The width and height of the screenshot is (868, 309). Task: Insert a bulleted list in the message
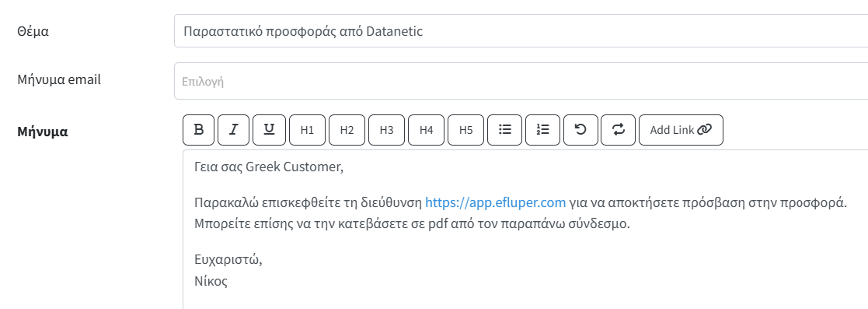tap(504, 130)
